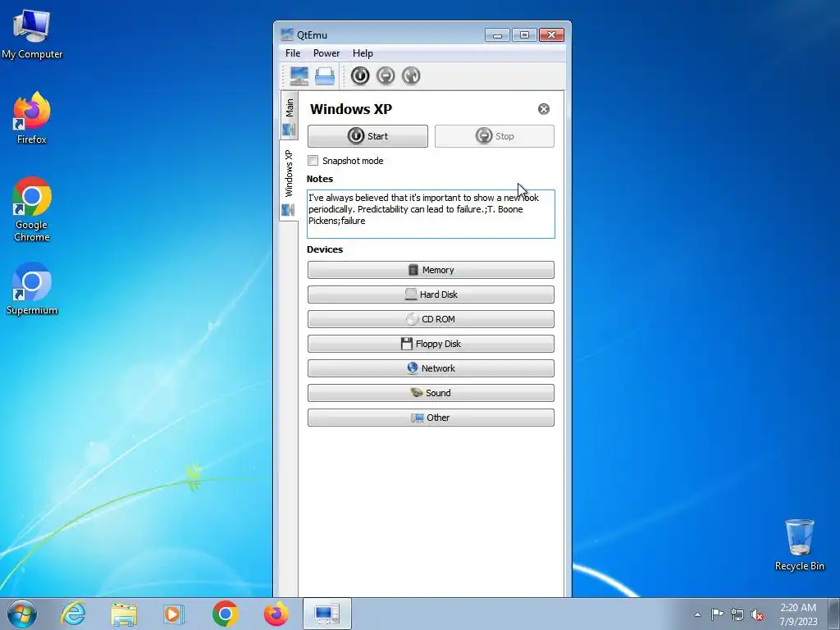Launch Firefox from the taskbar
This screenshot has width=840, height=630.
(276, 614)
